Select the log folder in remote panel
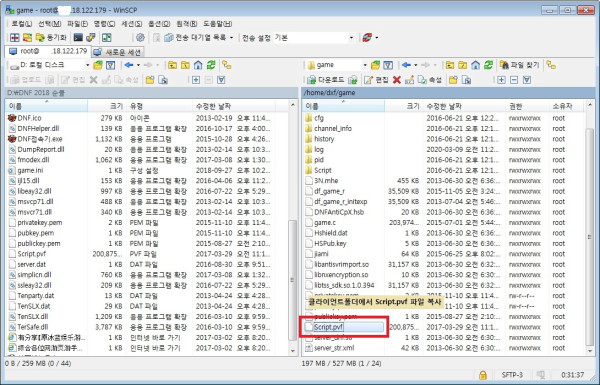Viewport: 600px width, 385px height. (x=319, y=149)
